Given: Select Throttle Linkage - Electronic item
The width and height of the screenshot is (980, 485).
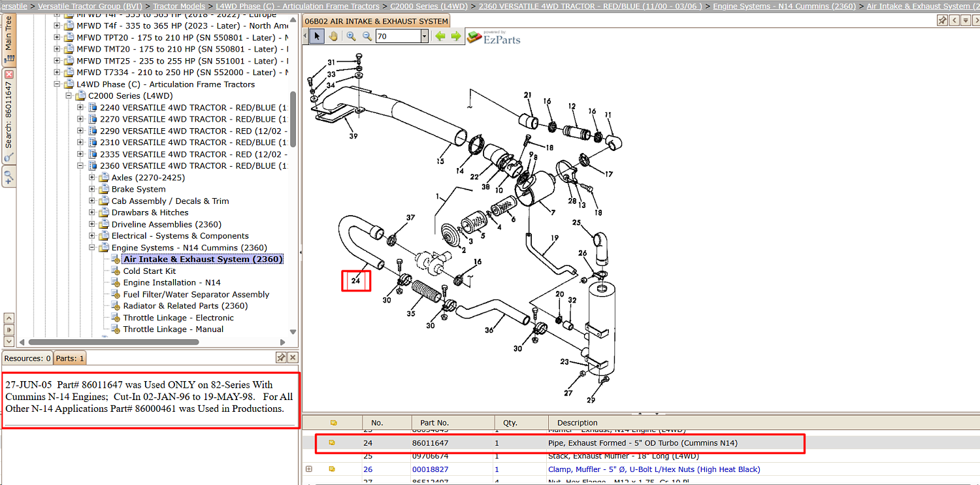Looking at the screenshot, I should pos(178,318).
